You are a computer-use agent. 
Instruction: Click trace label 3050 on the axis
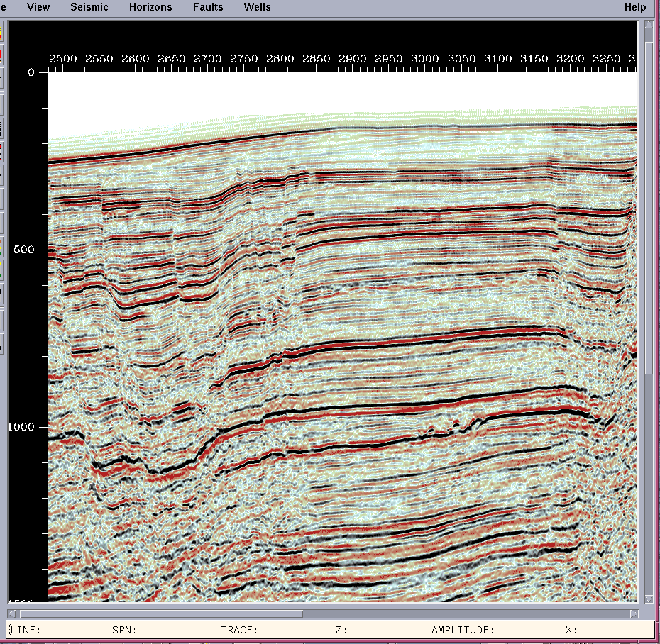461,59
